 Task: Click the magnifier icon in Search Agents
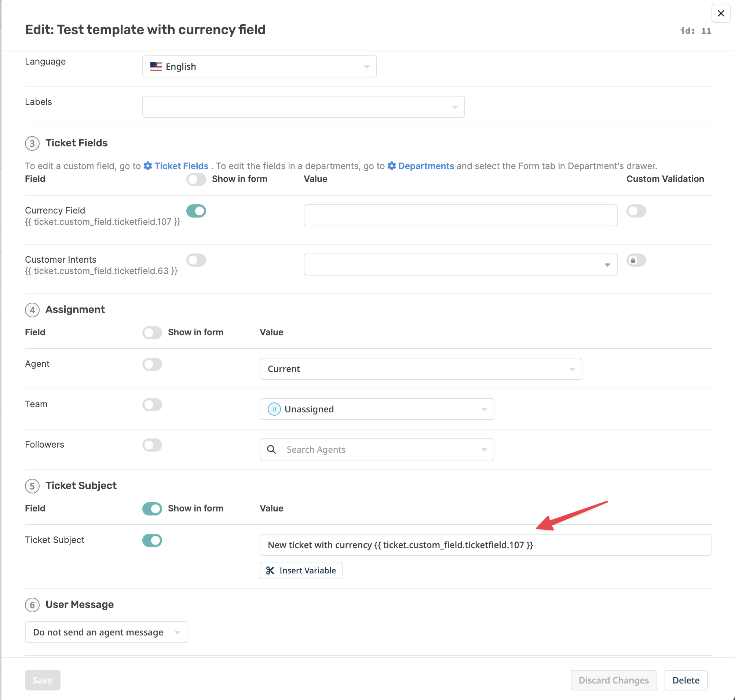[272, 449]
